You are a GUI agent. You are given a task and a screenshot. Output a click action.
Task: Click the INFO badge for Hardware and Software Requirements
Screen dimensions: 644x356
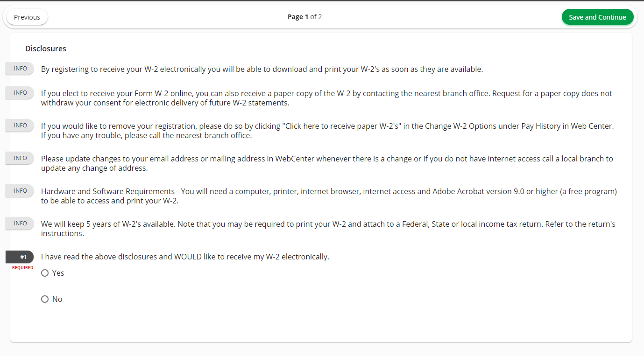point(20,191)
